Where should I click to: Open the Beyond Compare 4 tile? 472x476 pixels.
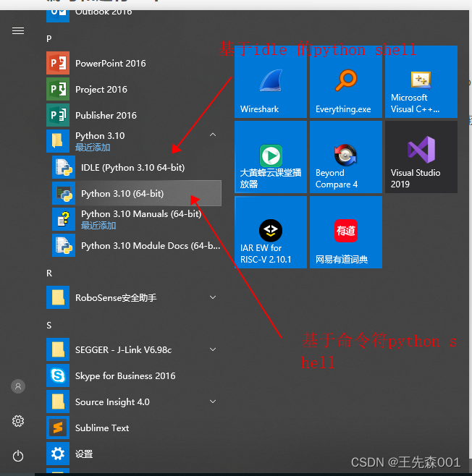click(x=346, y=157)
